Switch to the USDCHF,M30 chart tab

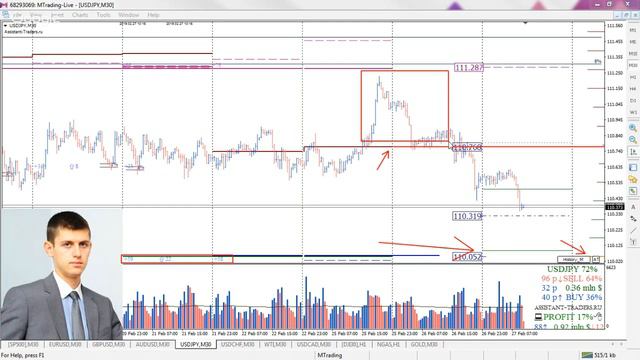click(x=238, y=344)
